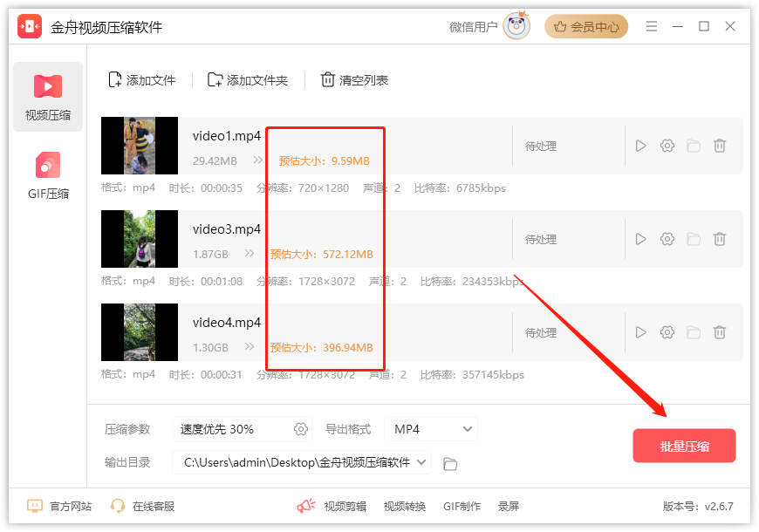Click original size 29.42MB
Image resolution: width=759 pixels, height=532 pixels.
click(215, 161)
